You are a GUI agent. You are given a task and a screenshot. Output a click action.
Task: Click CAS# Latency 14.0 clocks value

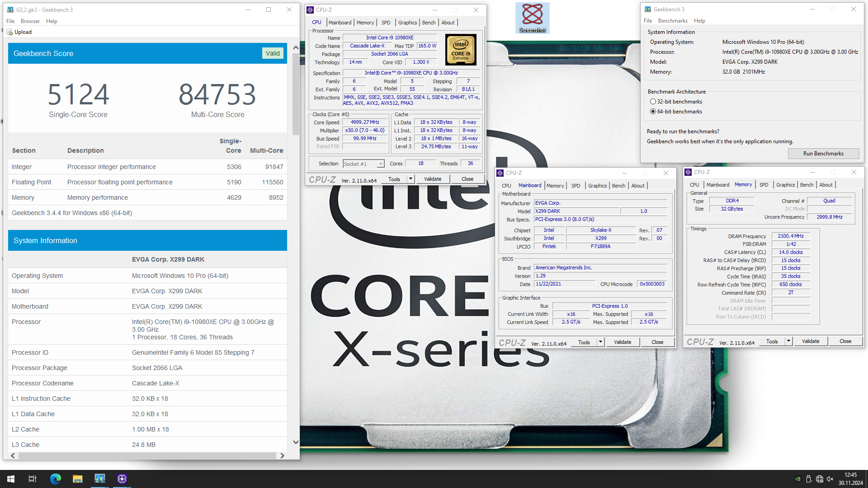(x=791, y=252)
